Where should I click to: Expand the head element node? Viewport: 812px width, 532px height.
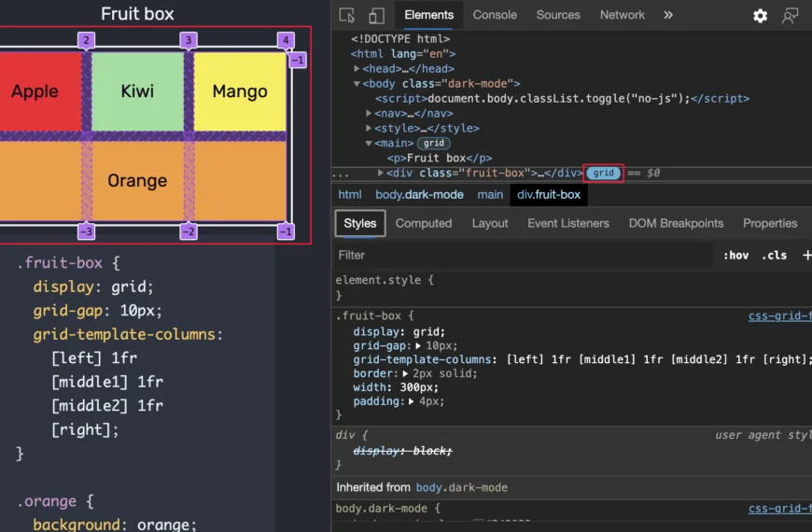pyautogui.click(x=357, y=68)
